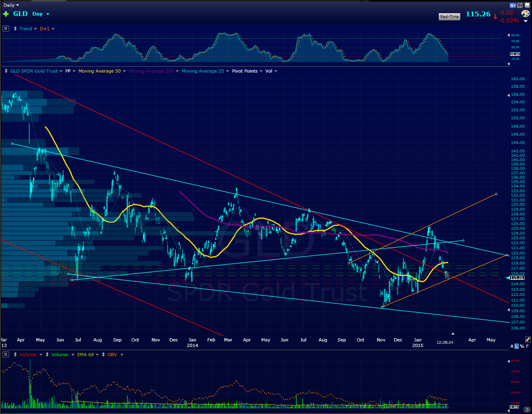The width and height of the screenshot is (532, 414).
Task: Click the move arrows beside OBV
Action: pos(103,355)
